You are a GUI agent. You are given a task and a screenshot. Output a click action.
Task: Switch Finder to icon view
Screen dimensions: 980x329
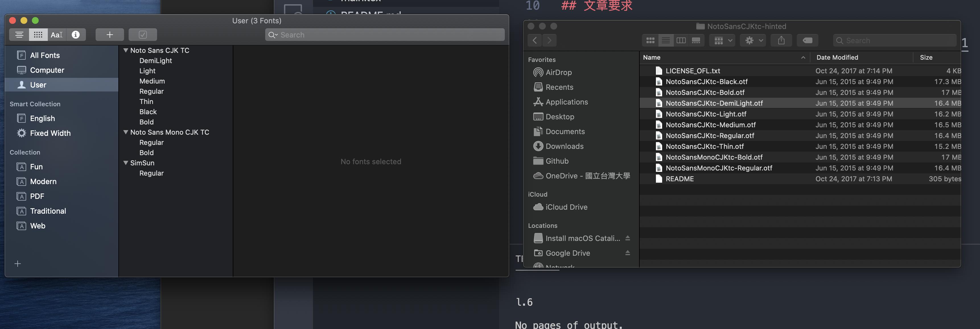coord(650,40)
